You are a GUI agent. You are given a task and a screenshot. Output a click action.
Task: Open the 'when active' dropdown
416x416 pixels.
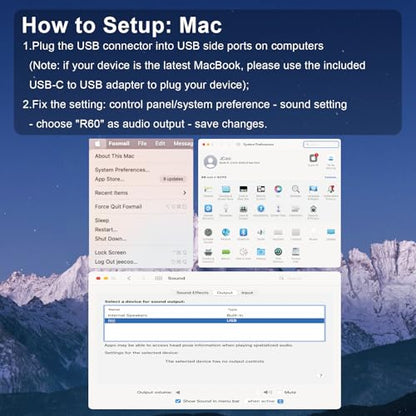pos(265,401)
